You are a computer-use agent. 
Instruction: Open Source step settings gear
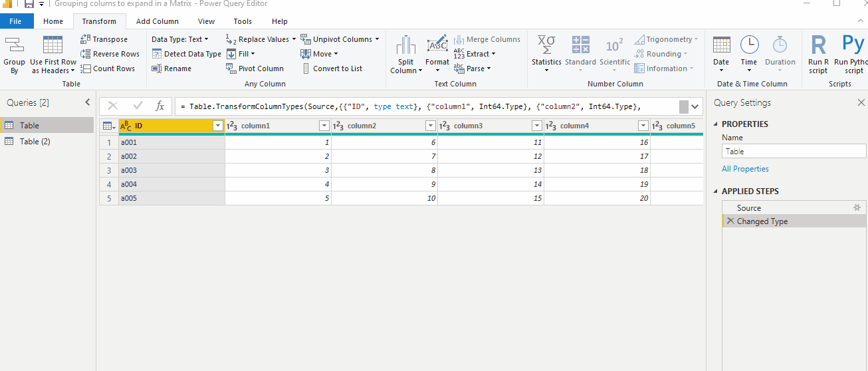(857, 208)
